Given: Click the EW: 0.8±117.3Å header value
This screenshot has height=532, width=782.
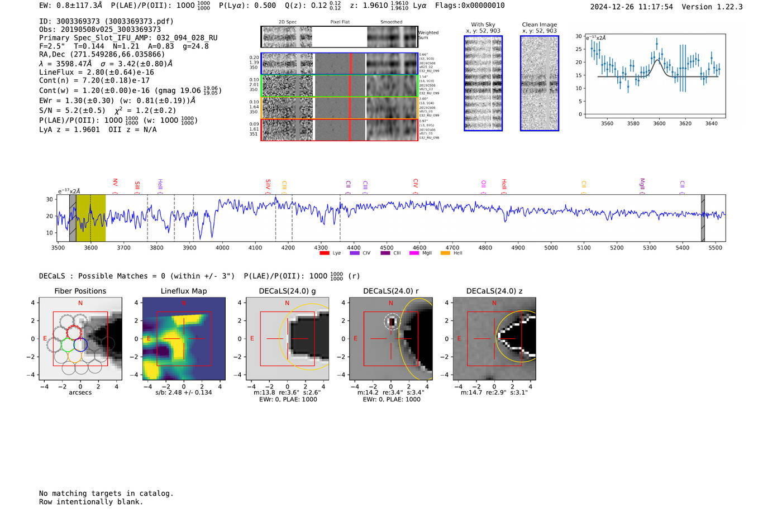Looking at the screenshot, I should pos(71,6).
